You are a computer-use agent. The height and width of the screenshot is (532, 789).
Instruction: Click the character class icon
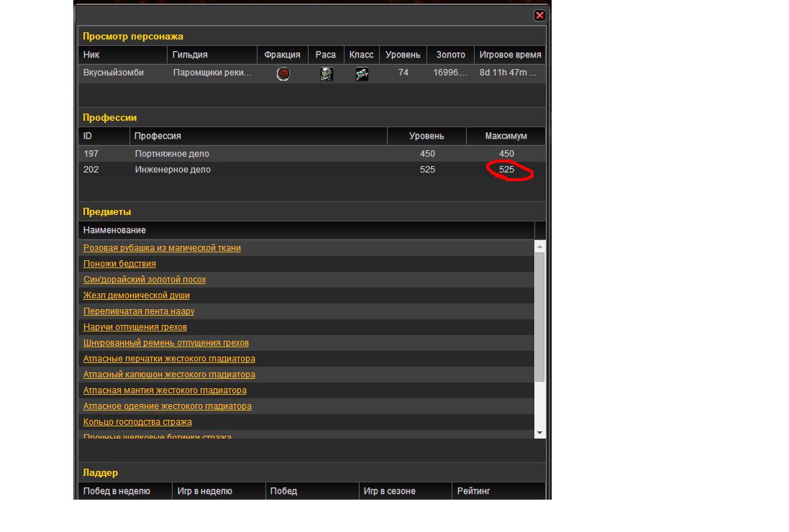point(361,73)
